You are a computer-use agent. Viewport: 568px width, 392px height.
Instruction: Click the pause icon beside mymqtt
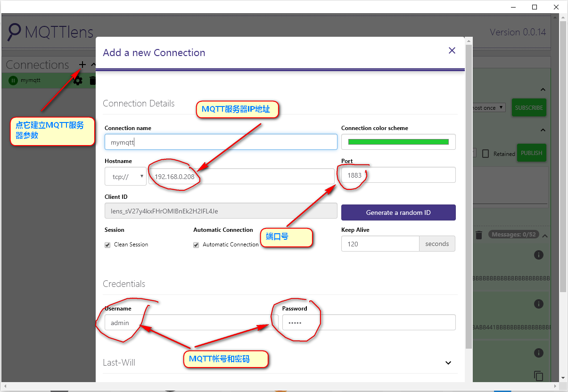[x=13, y=81]
